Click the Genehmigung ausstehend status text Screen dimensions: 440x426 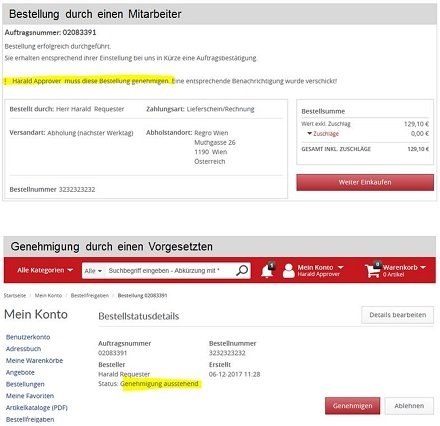(159, 384)
